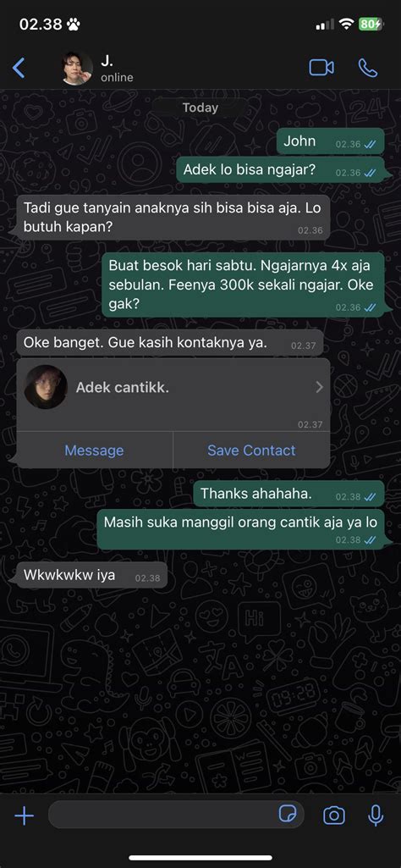Open contact info via J. online header
The image size is (401, 868).
pos(117,69)
